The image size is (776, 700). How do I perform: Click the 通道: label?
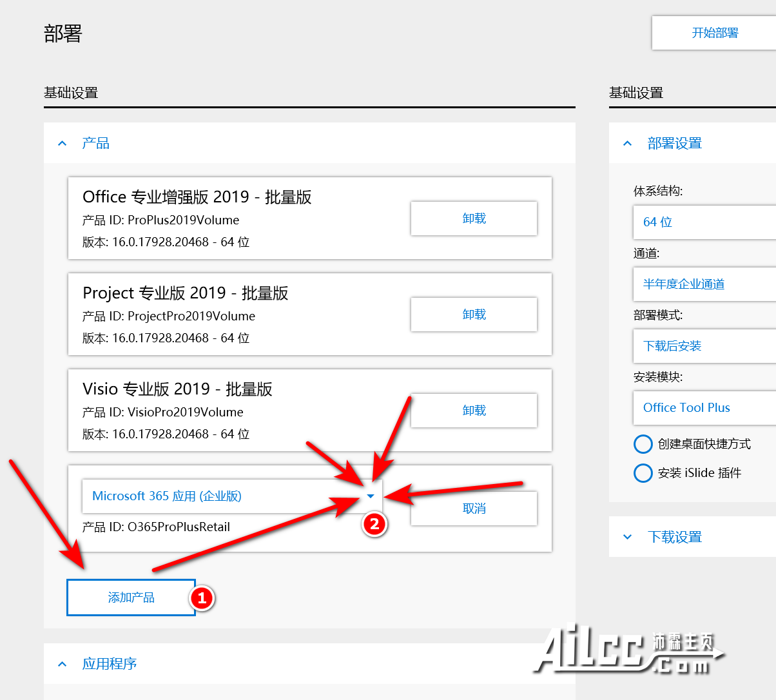click(x=646, y=253)
